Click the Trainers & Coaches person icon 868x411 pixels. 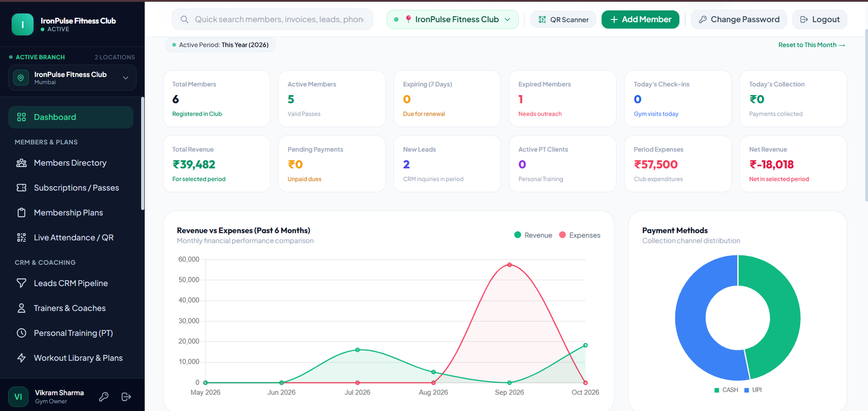click(22, 308)
